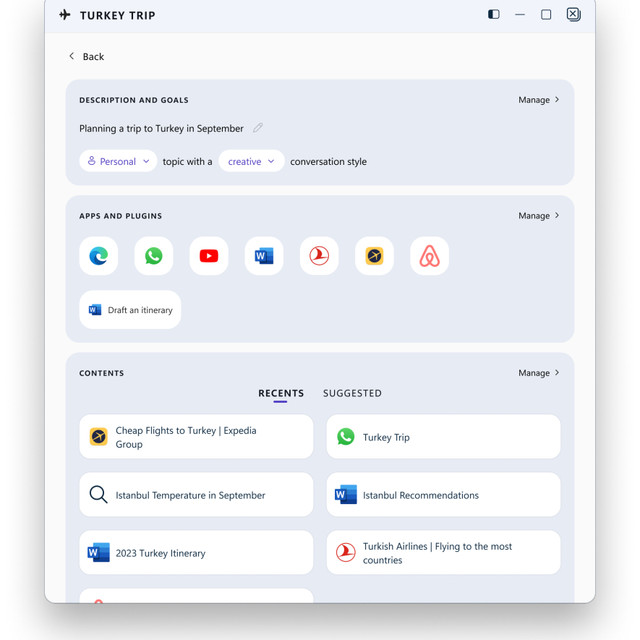This screenshot has height=640, width=640.
Task: Click the search magnifier icon on Istanbul Temperature card
Action: pos(98,494)
